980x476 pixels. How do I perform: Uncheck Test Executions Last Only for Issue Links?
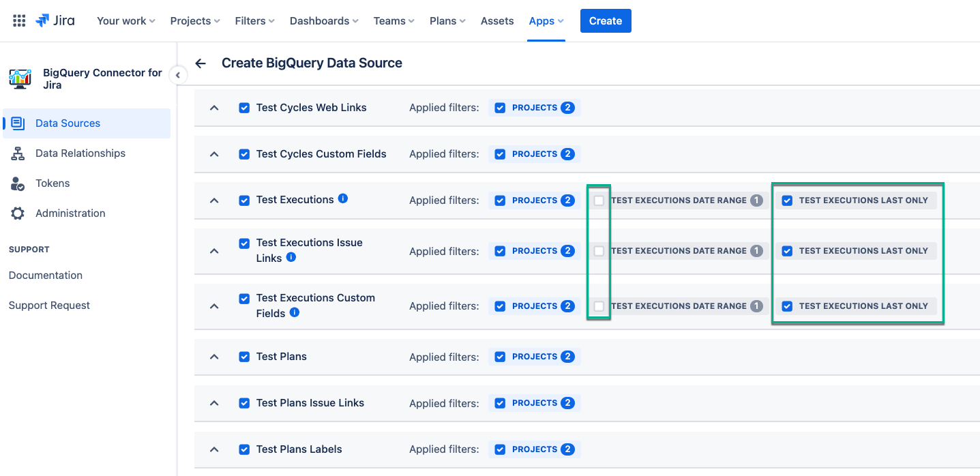(787, 251)
